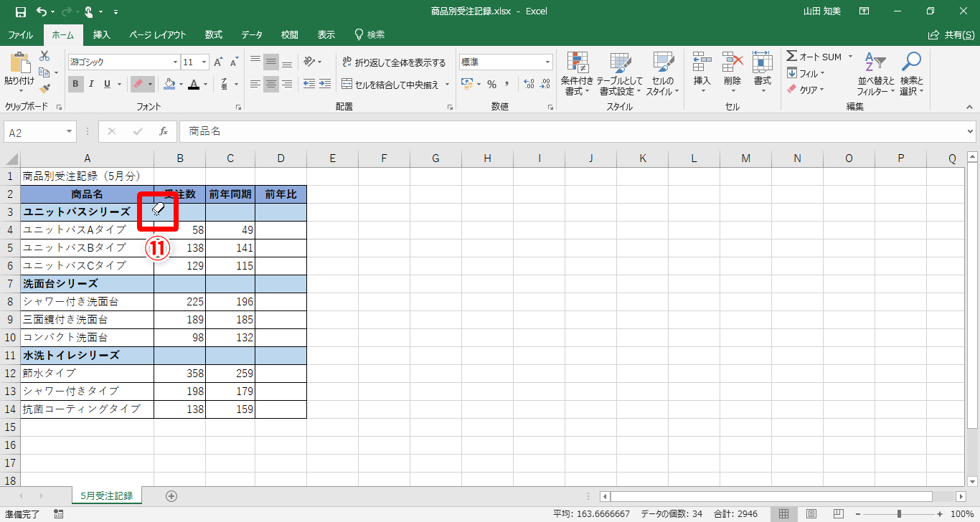
Task: Click the Select All corner triangle
Action: (x=12, y=158)
